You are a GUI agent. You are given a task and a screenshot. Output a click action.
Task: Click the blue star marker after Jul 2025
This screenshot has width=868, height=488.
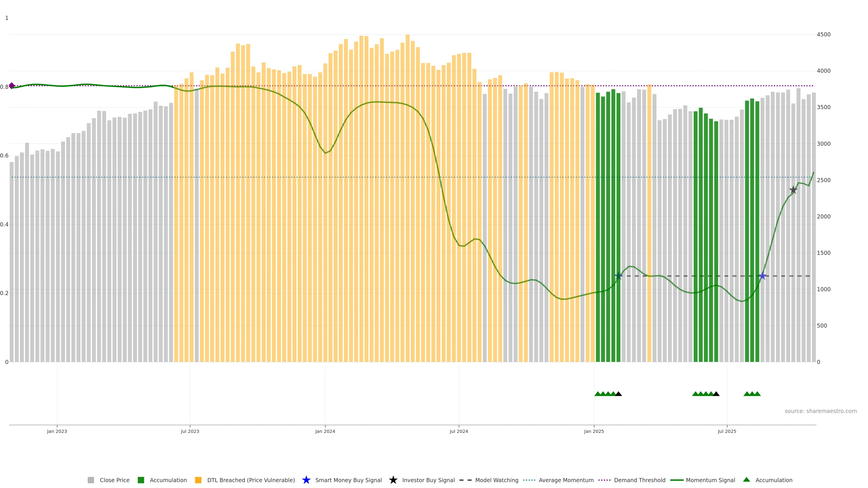click(x=762, y=276)
